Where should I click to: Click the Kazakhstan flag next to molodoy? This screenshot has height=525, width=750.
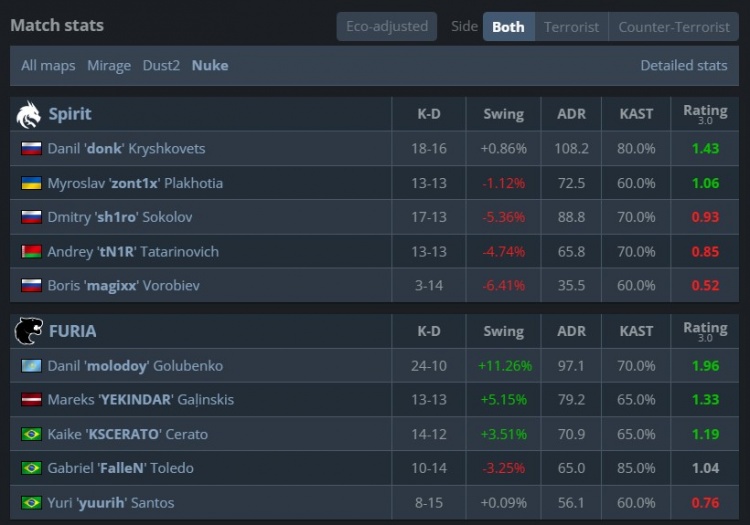click(x=31, y=366)
